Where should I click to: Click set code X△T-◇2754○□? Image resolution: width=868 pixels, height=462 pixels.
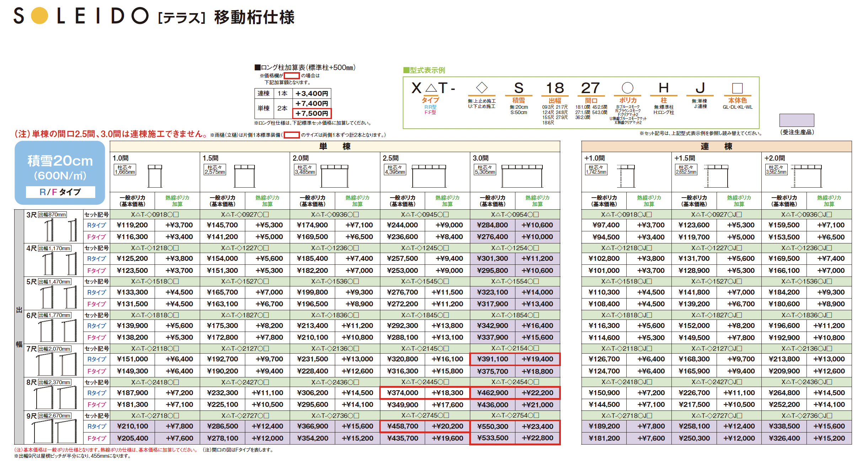(x=515, y=415)
